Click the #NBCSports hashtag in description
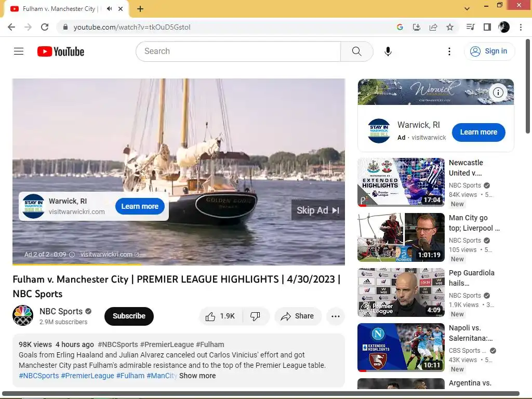 38,376
